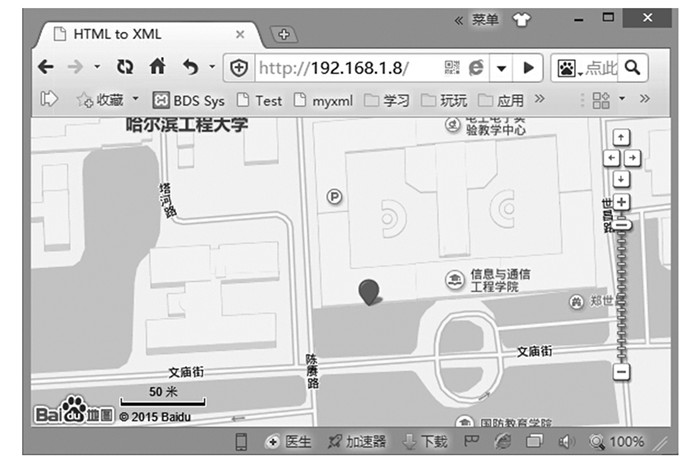Open the QR code icon in address bar
This screenshot has width=700, height=463.
[452, 68]
